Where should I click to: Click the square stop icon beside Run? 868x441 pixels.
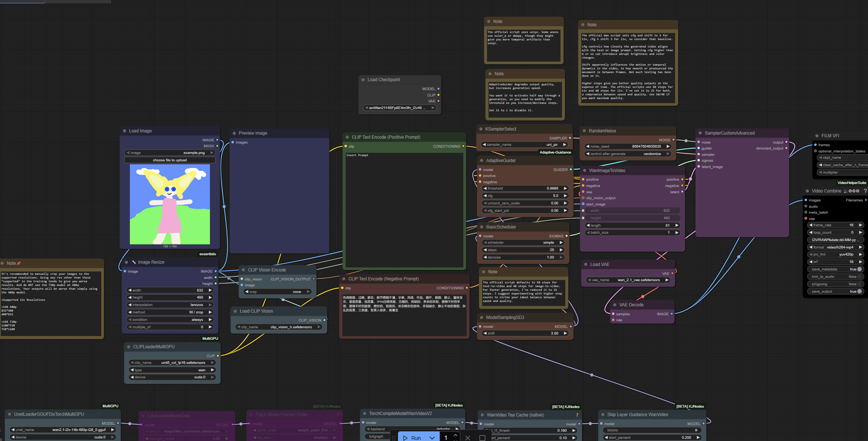tap(482, 438)
